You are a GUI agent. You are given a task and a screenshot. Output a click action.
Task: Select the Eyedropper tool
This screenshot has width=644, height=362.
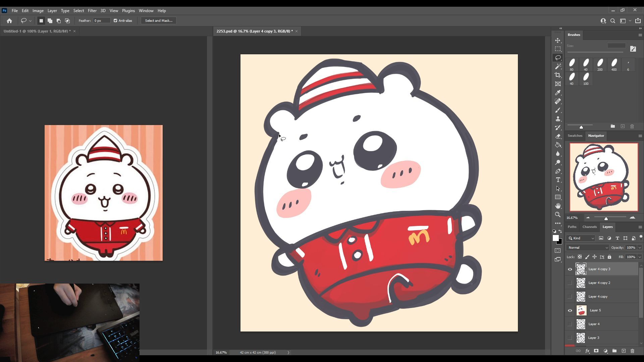tap(558, 93)
